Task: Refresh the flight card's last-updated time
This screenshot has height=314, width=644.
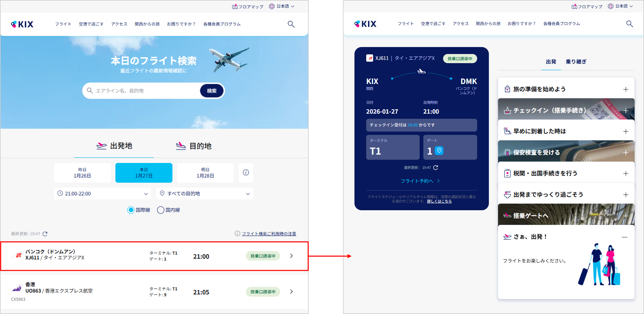Action: click(435, 168)
